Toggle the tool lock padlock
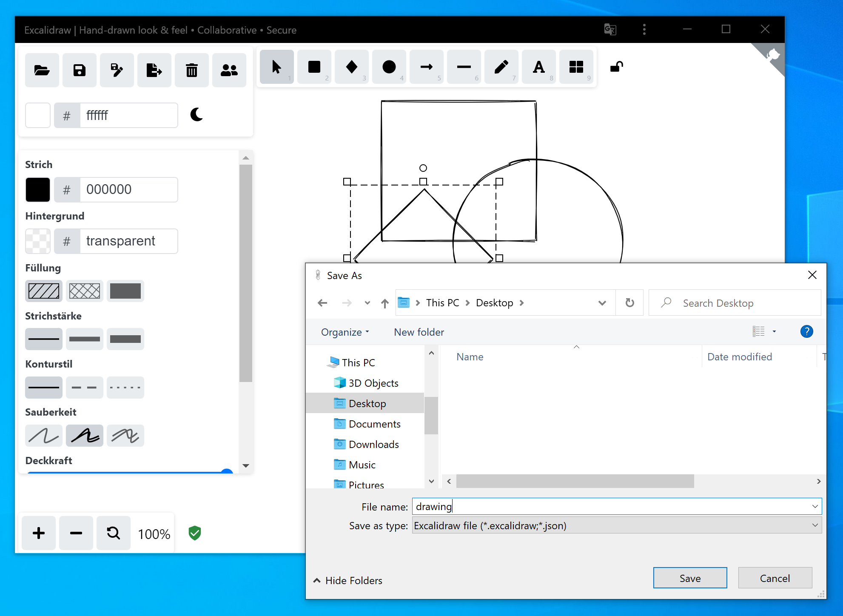 click(x=616, y=67)
